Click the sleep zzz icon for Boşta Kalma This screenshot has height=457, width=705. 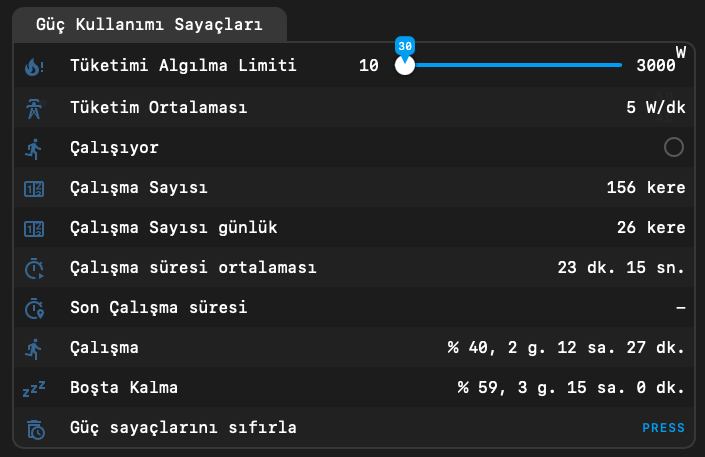(34, 389)
